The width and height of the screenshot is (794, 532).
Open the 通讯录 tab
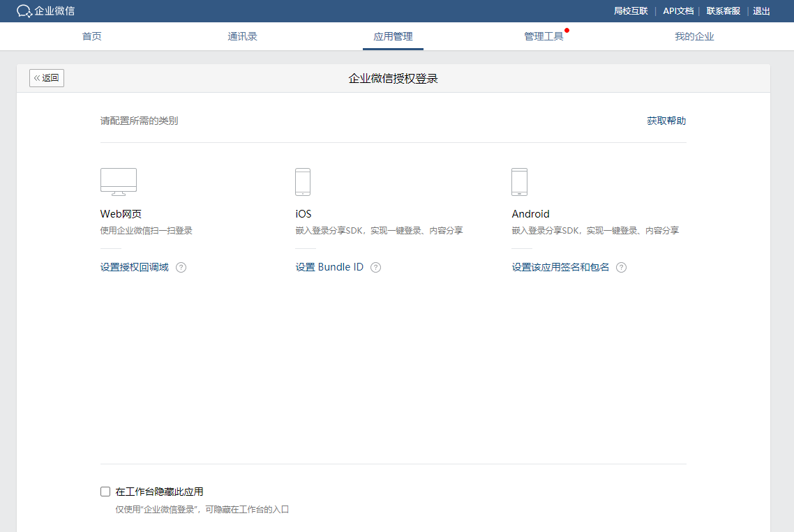point(243,36)
